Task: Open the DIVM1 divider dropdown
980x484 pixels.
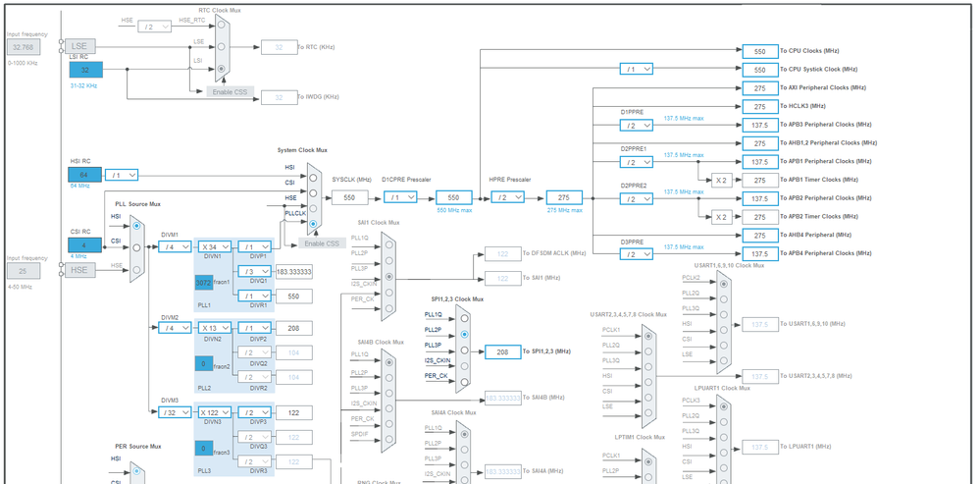Action: point(174,246)
